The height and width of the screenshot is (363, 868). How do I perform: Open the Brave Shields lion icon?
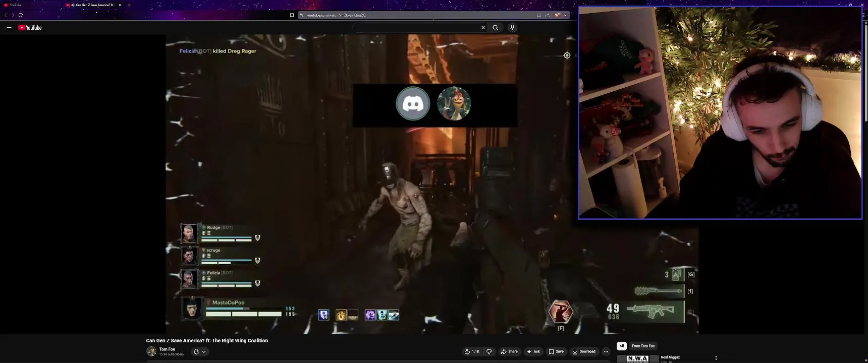[557, 15]
